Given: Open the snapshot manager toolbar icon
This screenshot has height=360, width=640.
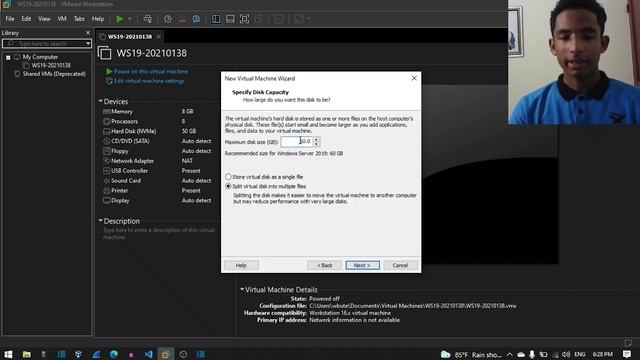Looking at the screenshot, I should point(196,19).
